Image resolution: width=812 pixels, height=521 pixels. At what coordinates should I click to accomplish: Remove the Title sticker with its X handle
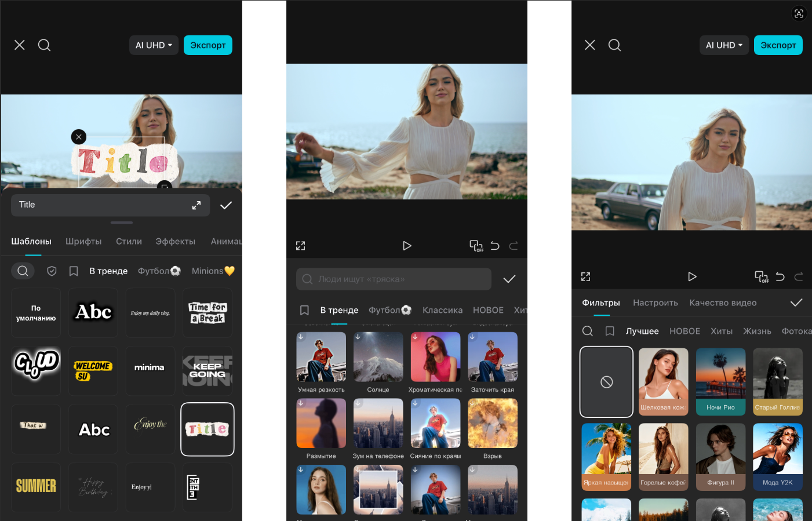point(79,137)
